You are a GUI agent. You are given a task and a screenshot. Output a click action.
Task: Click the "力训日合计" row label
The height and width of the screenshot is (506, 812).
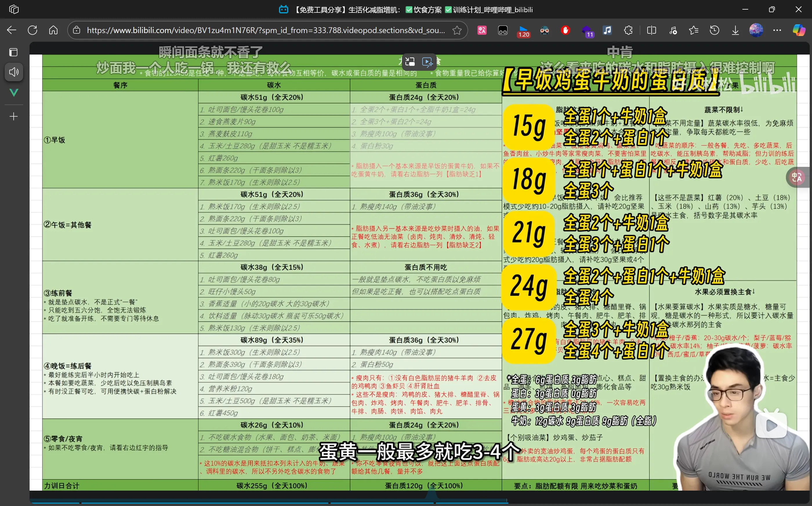point(62,486)
